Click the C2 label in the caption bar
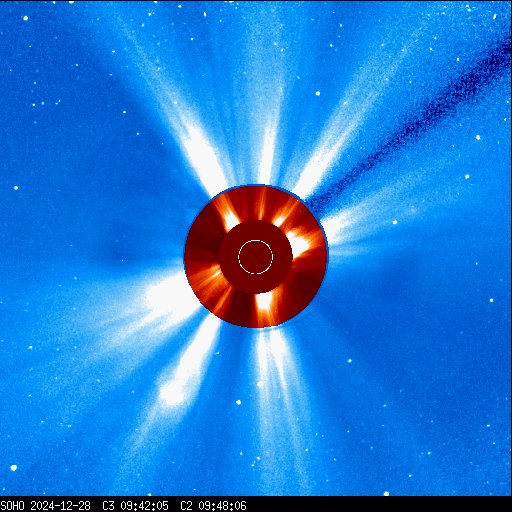 point(186,506)
